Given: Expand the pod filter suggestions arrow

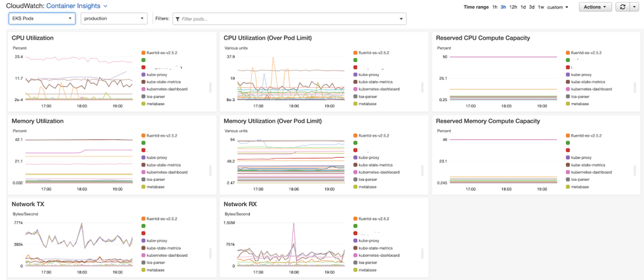Looking at the screenshot, I should coord(401,19).
